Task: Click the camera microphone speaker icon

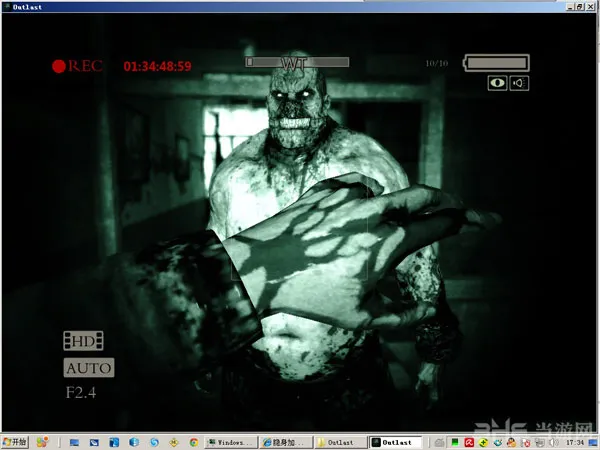Action: point(519,83)
